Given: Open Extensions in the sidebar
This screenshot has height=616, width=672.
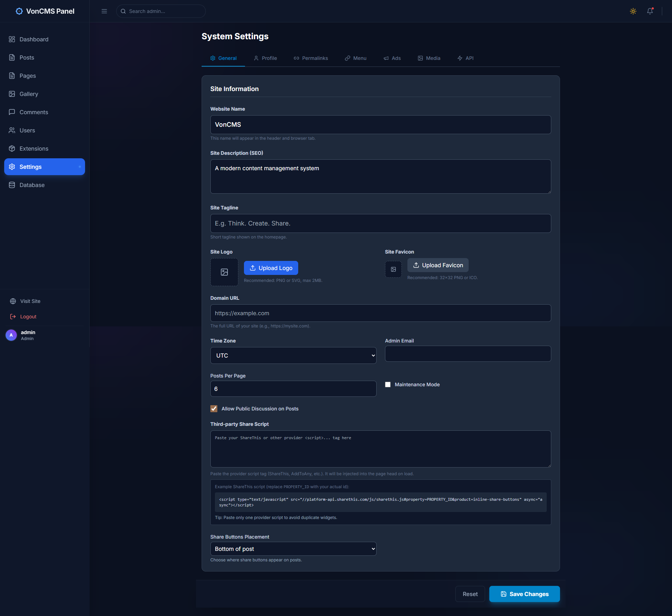Looking at the screenshot, I should [x=44, y=148].
